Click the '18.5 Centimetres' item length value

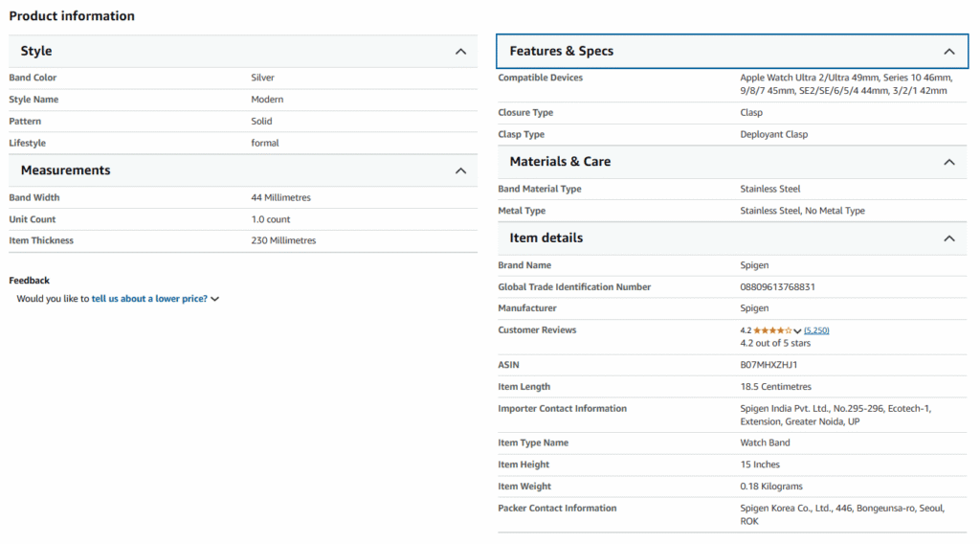[x=775, y=387]
